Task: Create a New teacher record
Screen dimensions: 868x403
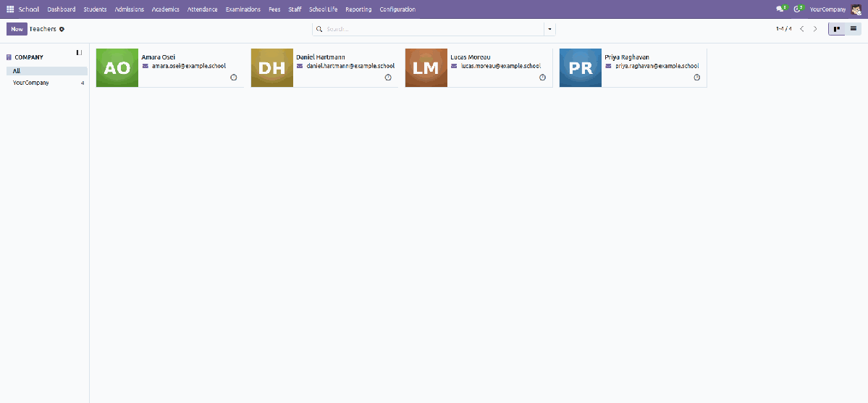Action: 17,29
